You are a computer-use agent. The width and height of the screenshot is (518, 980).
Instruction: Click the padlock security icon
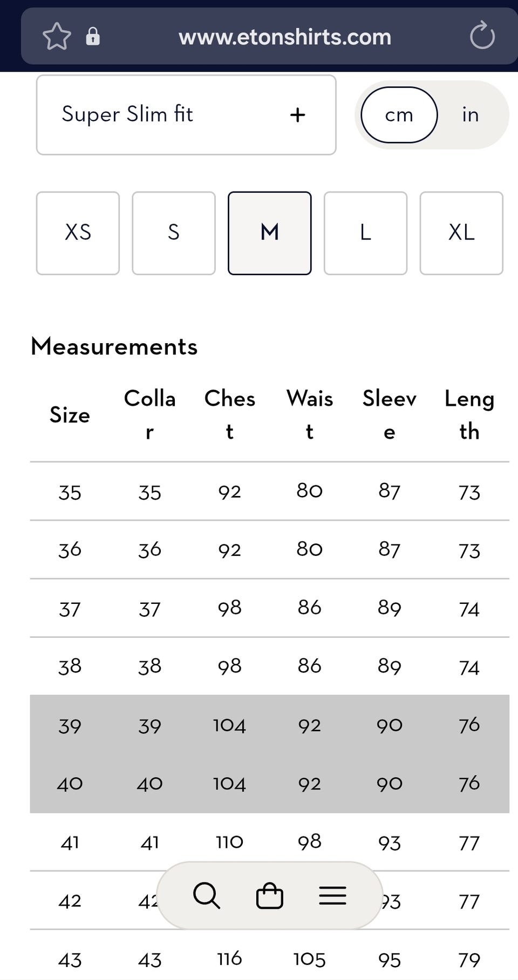[93, 36]
